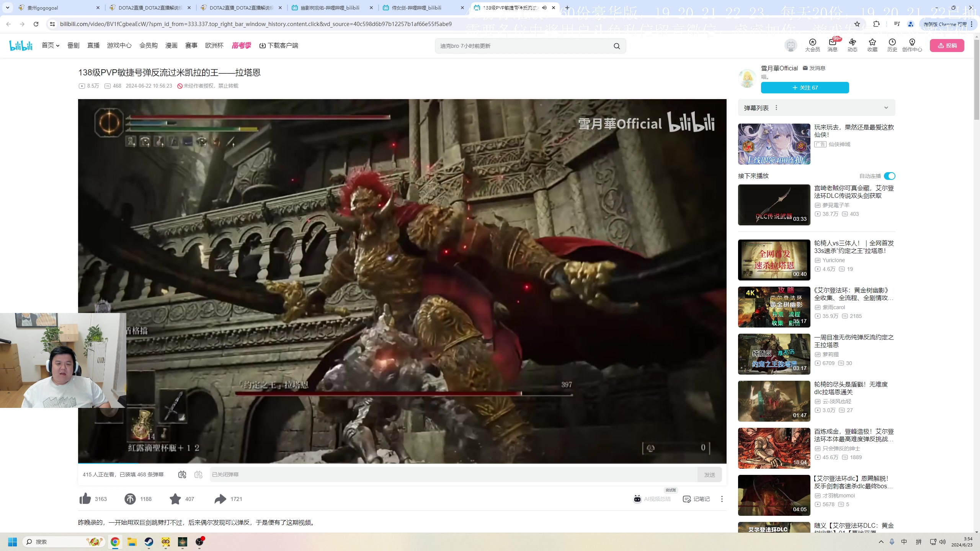Open the DLC传说武器 video thumbnail
980x551 pixels.
774,205
